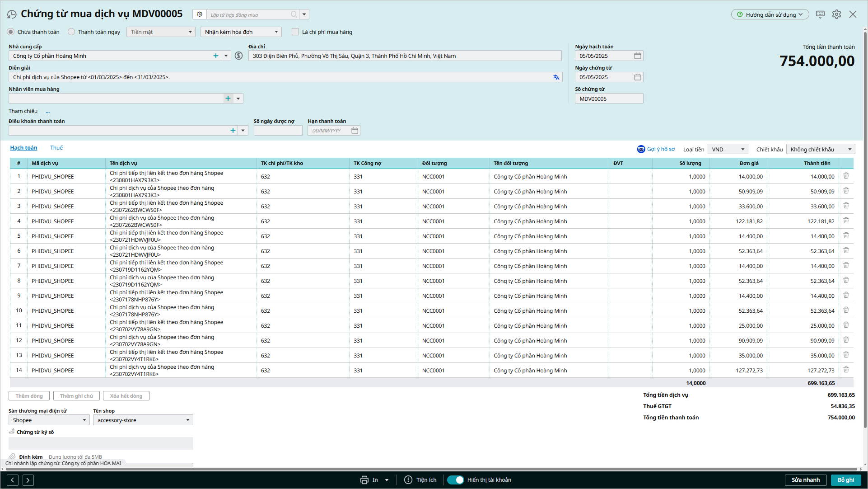
Task: Select the Hạch toán tab
Action: click(23, 148)
